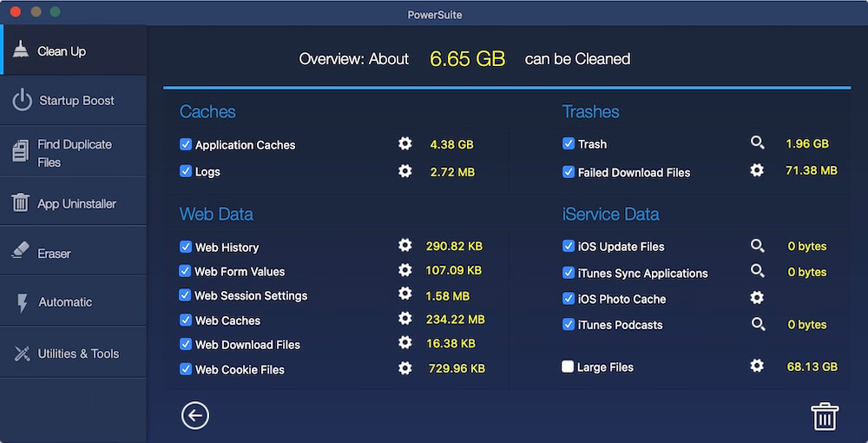Click magnifier beside iOS Update Files
This screenshot has height=443, width=868.
[757, 246]
